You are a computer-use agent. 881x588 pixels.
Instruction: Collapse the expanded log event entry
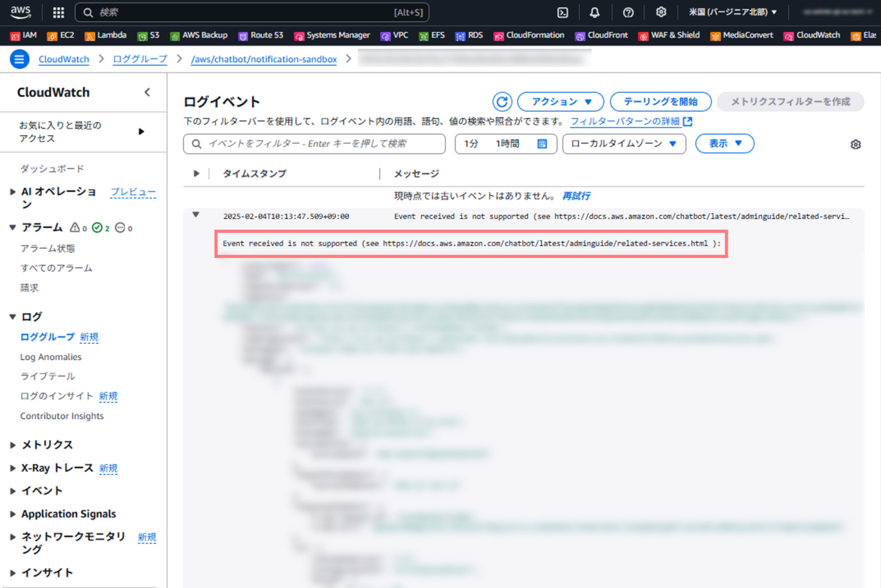(196, 214)
